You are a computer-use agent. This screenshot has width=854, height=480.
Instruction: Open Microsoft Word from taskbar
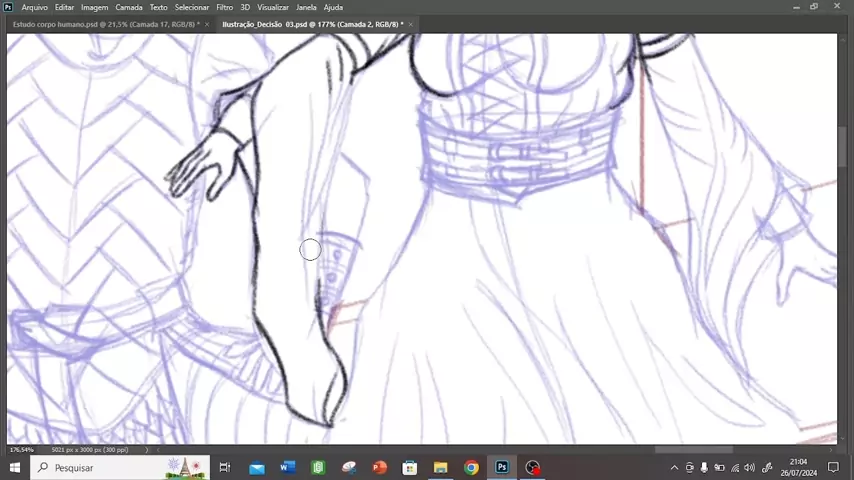click(x=288, y=467)
